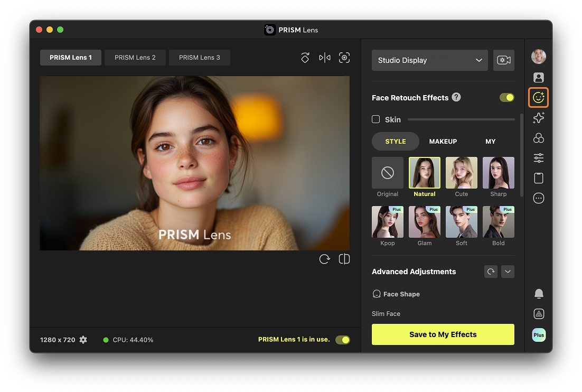Open resolution settings gear icon
The image size is (582, 392).
(x=83, y=340)
